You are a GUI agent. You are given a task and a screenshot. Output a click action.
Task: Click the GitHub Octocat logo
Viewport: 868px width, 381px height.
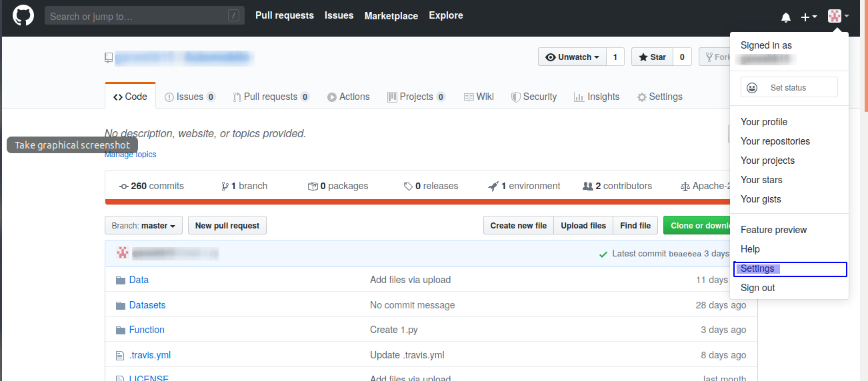23,15
